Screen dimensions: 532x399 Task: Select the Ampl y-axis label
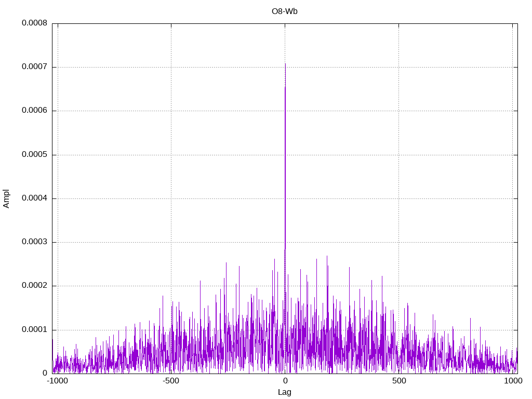point(6,198)
